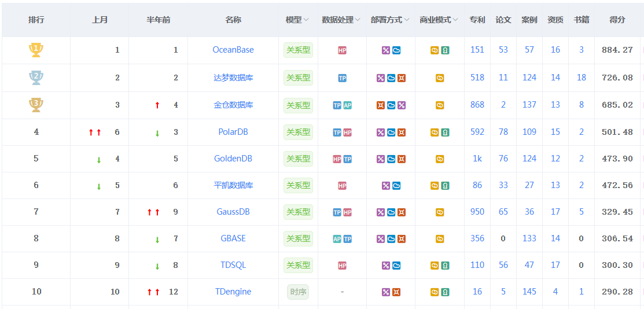
Task: Click the 关系型 tag in GaussDB row
Action: [x=298, y=212]
